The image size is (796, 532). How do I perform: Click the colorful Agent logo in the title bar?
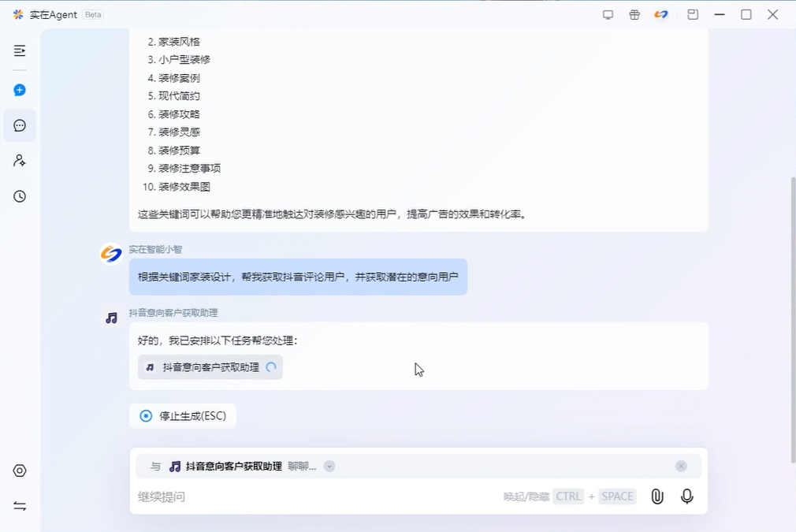tap(661, 14)
